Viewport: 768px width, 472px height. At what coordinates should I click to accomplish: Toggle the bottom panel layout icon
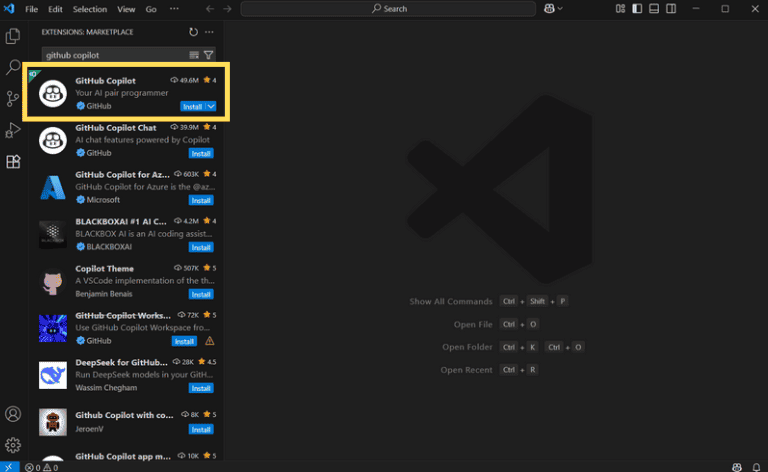pos(654,9)
